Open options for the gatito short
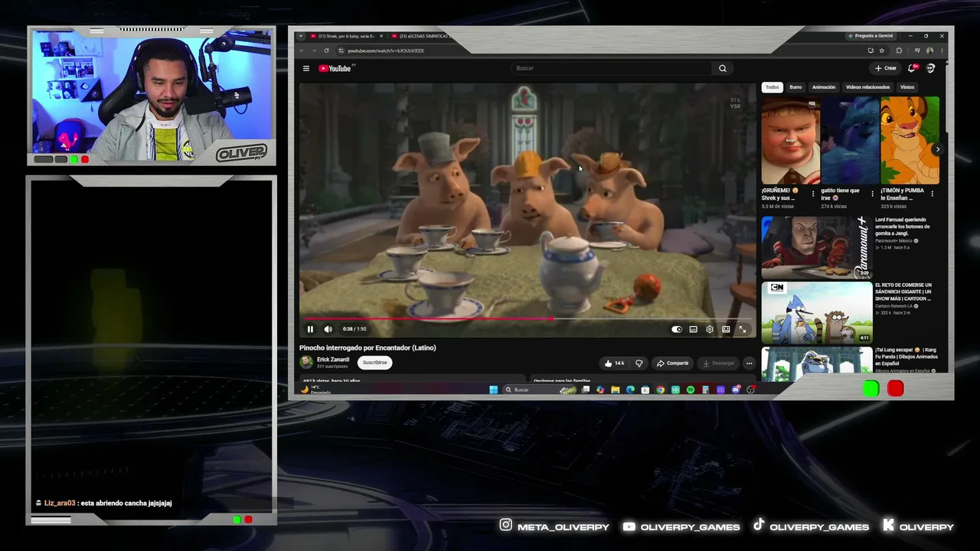Screen dimensions: 980x551 pyautogui.click(x=872, y=194)
